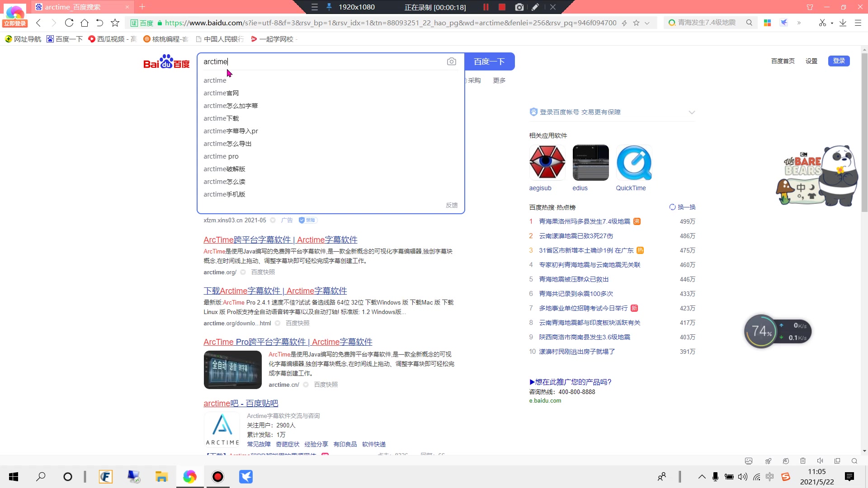Toggle 广告 label on first search result
Viewport: 868px width, 488px height.
tap(287, 221)
